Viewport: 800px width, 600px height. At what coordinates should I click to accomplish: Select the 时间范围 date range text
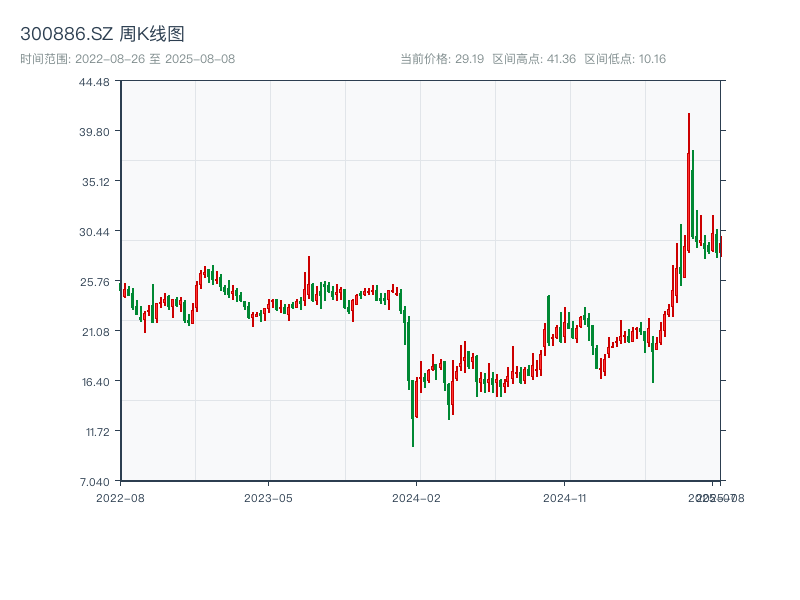127,59
